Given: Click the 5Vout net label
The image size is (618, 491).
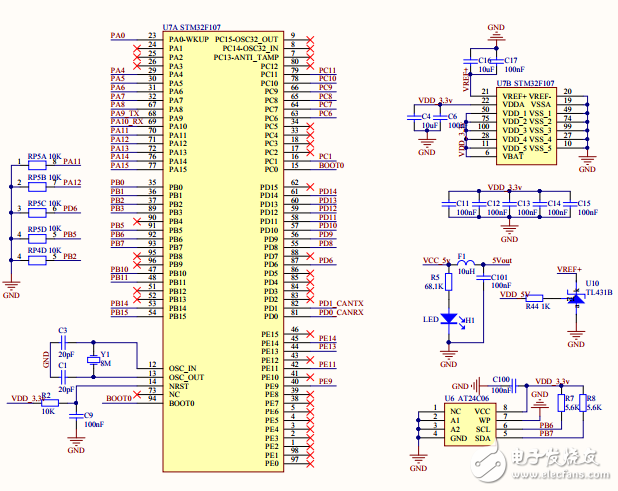Looking at the screenshot, I should pos(502,259).
